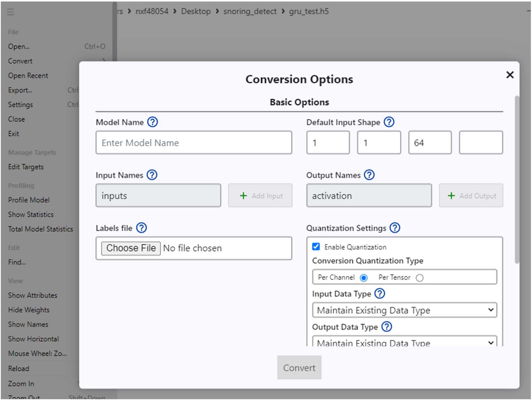Viewport: 532px width, 401px height.
Task: Click the Model Name help icon
Action: click(x=153, y=122)
